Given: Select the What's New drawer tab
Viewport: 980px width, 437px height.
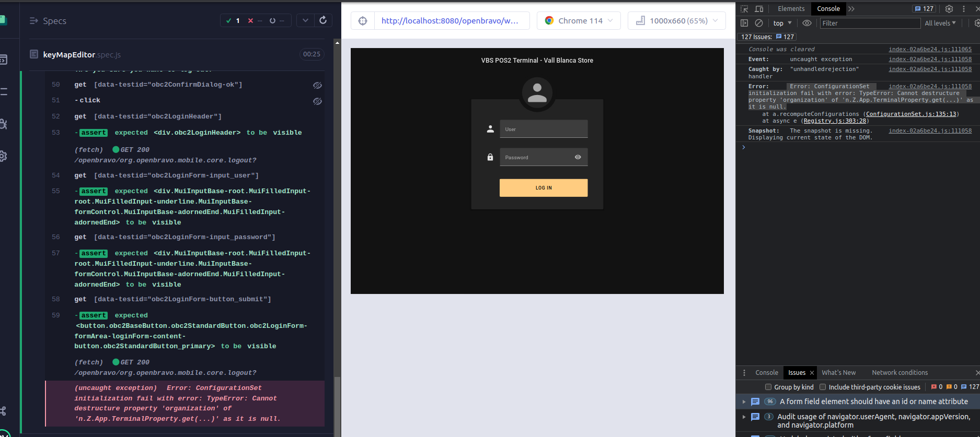Looking at the screenshot, I should pos(838,373).
